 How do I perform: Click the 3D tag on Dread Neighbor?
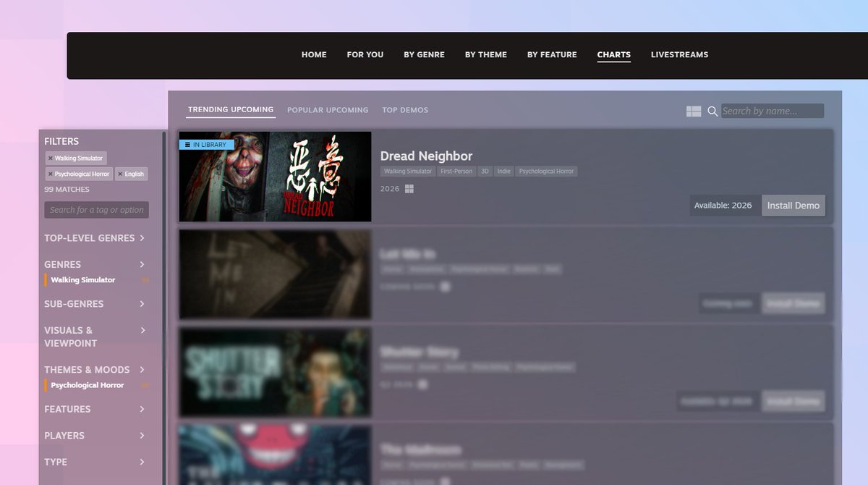pos(485,172)
